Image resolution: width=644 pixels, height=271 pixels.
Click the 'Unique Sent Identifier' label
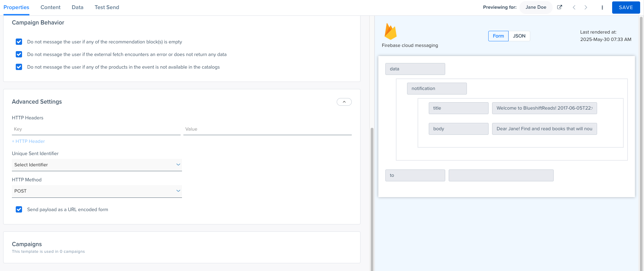[x=35, y=154]
